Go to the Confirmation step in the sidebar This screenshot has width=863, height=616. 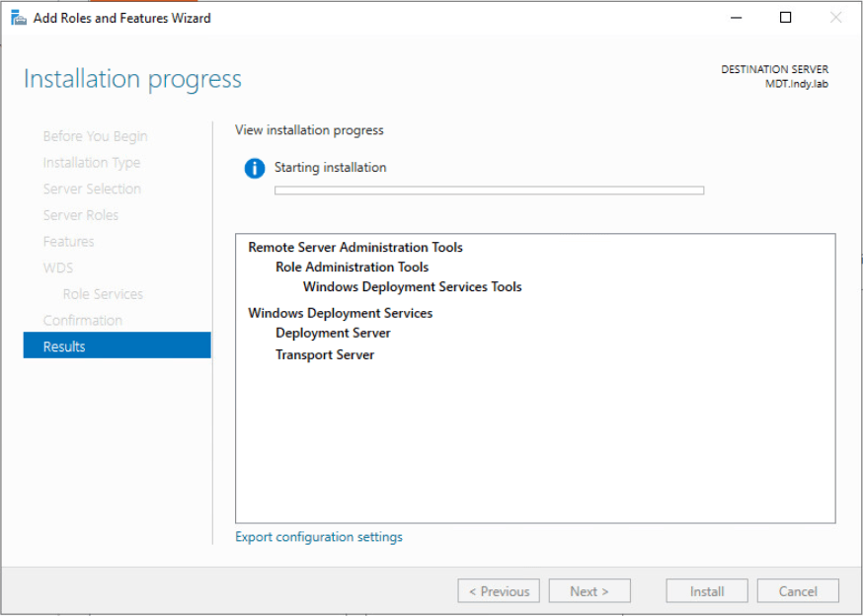83,320
